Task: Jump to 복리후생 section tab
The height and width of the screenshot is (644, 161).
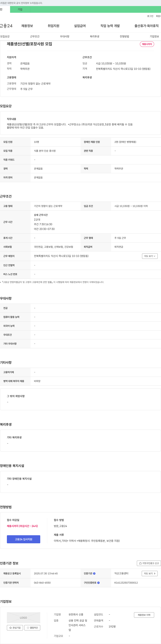Action: click(95, 36)
